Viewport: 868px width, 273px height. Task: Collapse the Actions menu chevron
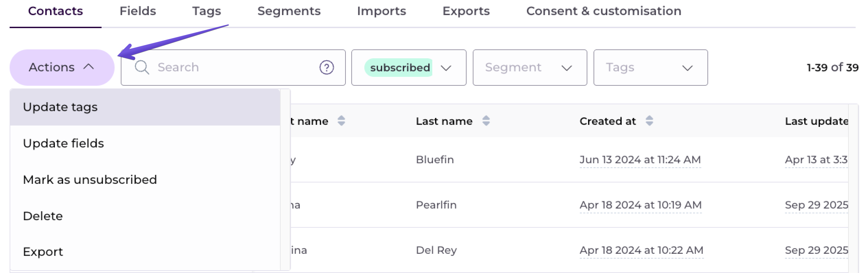click(89, 67)
